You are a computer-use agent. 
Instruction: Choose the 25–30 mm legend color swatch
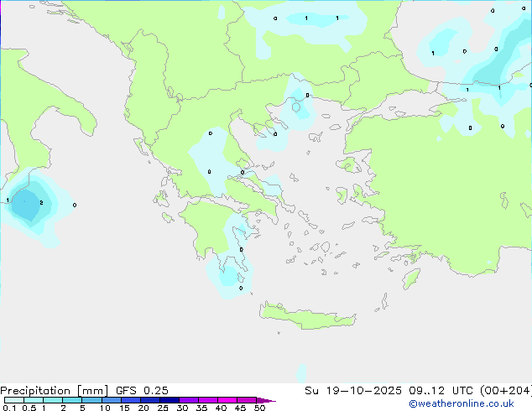click(x=170, y=400)
